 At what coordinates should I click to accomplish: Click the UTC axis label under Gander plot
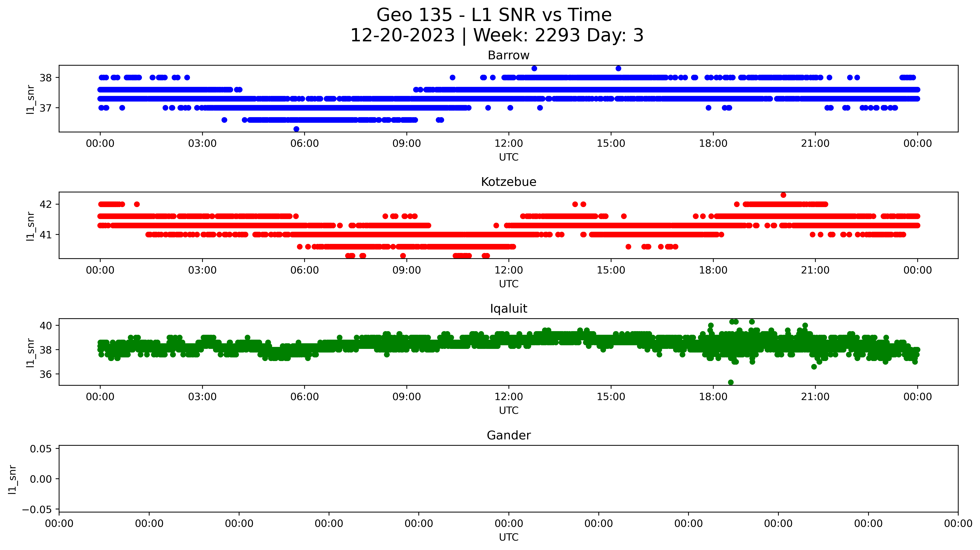pos(509,537)
